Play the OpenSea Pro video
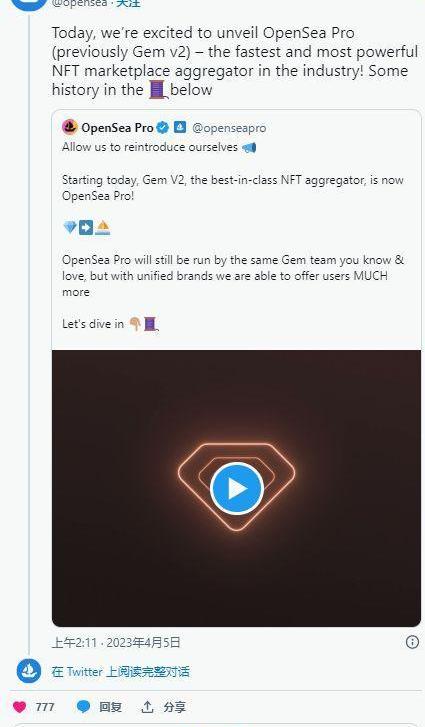Image resolution: width=425 pixels, height=727 pixels. coord(237,488)
